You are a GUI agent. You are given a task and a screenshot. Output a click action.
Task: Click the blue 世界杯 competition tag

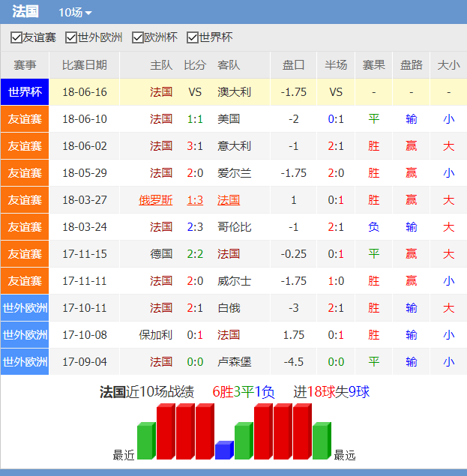coord(25,92)
